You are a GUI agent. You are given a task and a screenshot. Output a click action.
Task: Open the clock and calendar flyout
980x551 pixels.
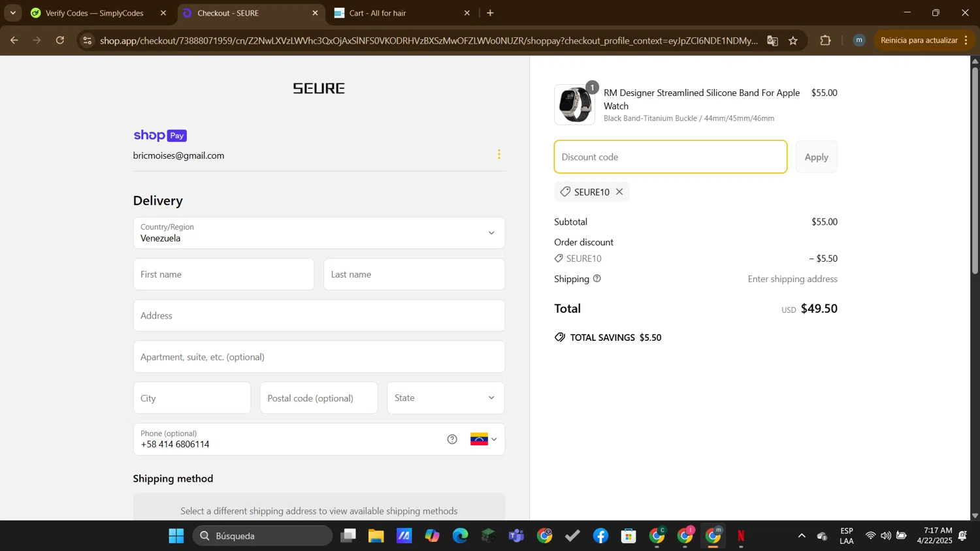point(934,536)
